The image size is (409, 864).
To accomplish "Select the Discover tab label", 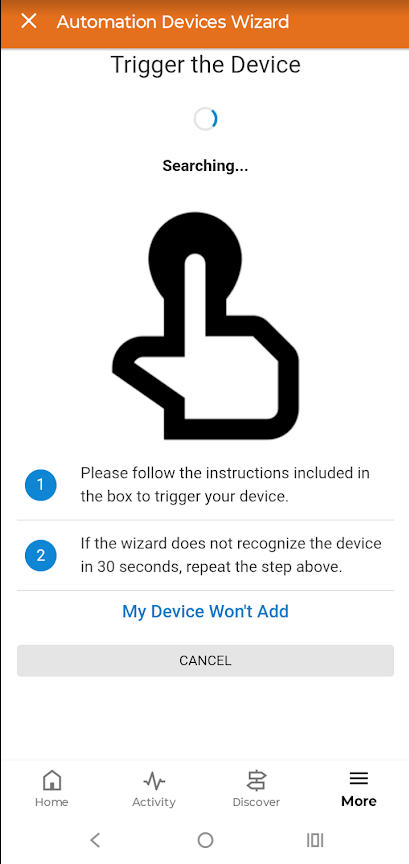I will point(256,802).
